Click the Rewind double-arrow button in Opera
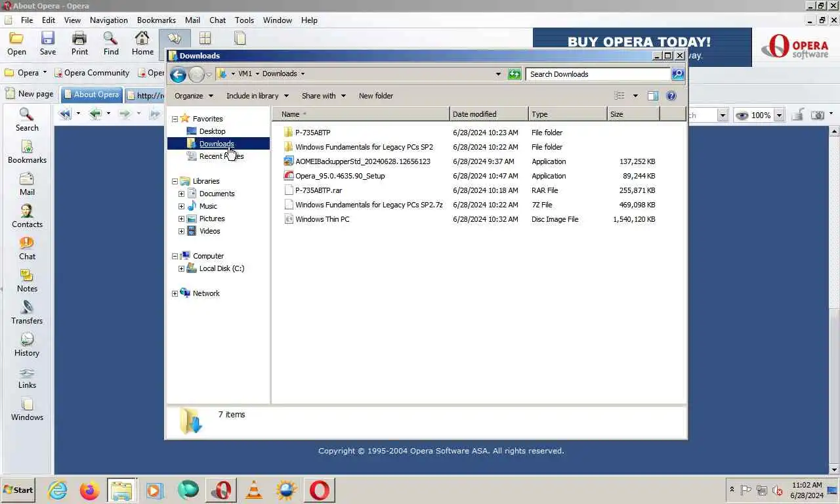840x504 pixels. (x=65, y=114)
